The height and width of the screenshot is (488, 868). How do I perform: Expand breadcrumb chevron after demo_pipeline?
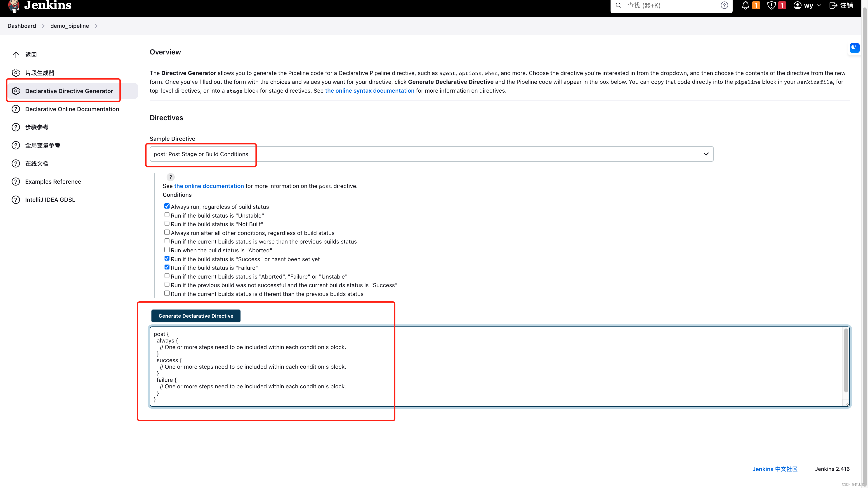point(96,26)
